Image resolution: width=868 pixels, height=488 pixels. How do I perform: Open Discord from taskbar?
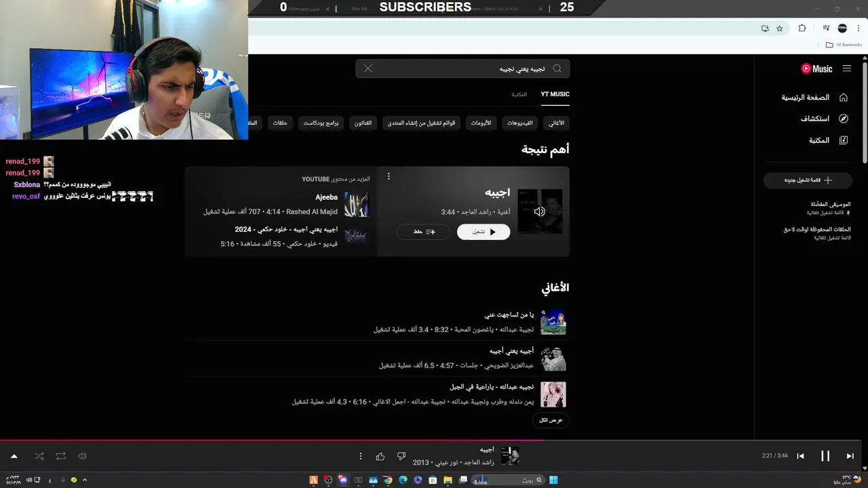(x=343, y=480)
